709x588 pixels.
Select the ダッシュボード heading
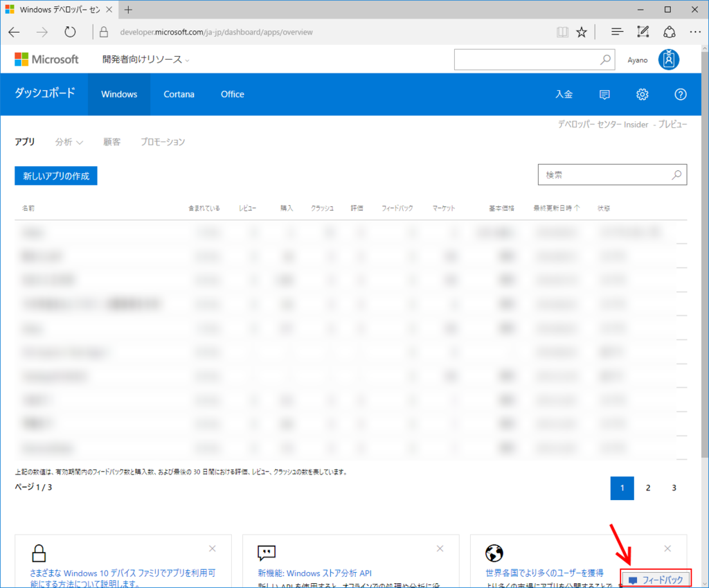click(x=45, y=93)
